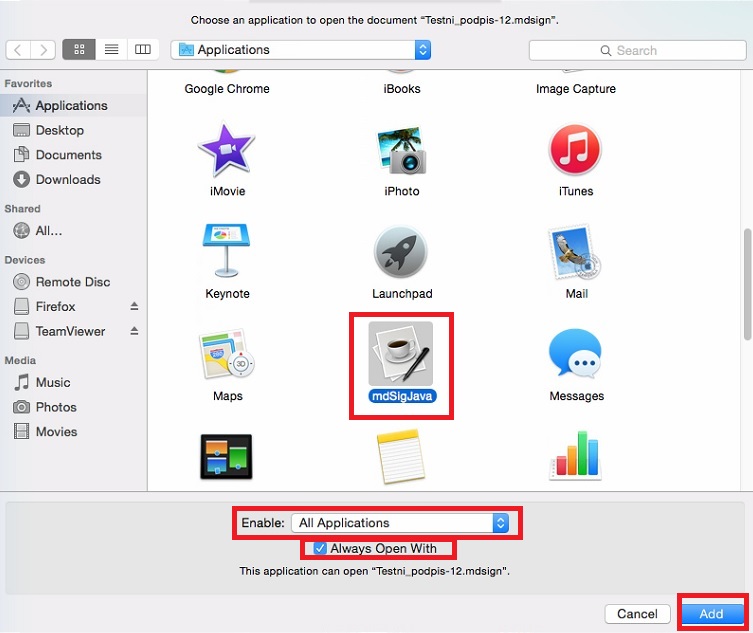Select the Messages app icon
Viewport: 753px width, 633px height.
click(x=575, y=356)
